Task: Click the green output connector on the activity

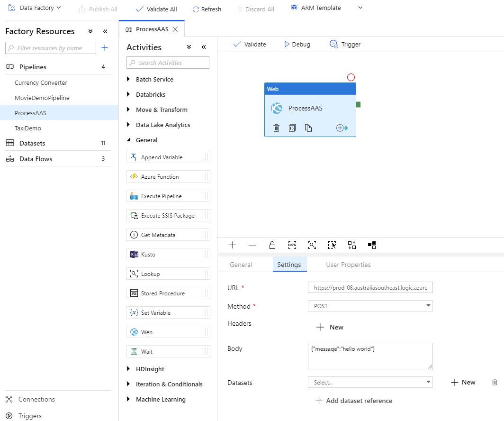Action: tap(358, 104)
